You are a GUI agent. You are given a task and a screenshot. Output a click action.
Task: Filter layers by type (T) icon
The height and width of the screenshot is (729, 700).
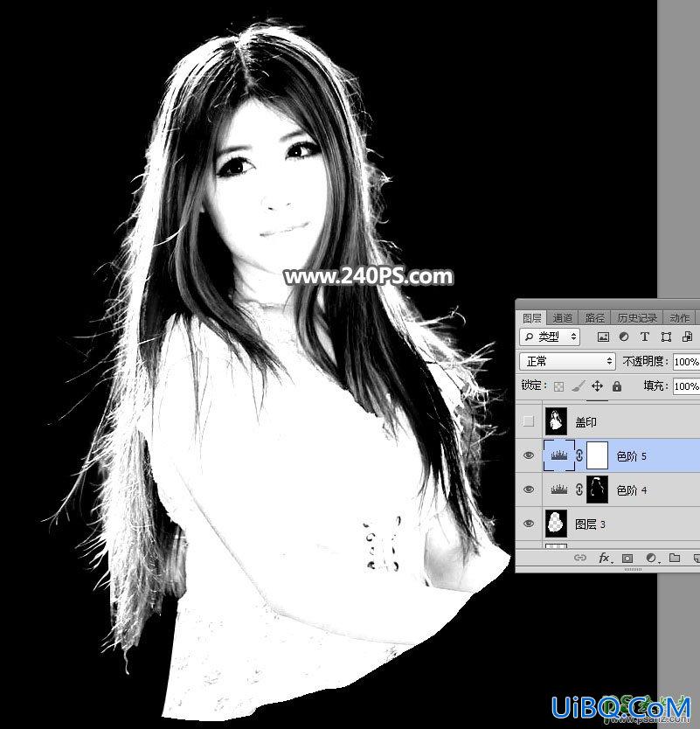[x=645, y=337]
